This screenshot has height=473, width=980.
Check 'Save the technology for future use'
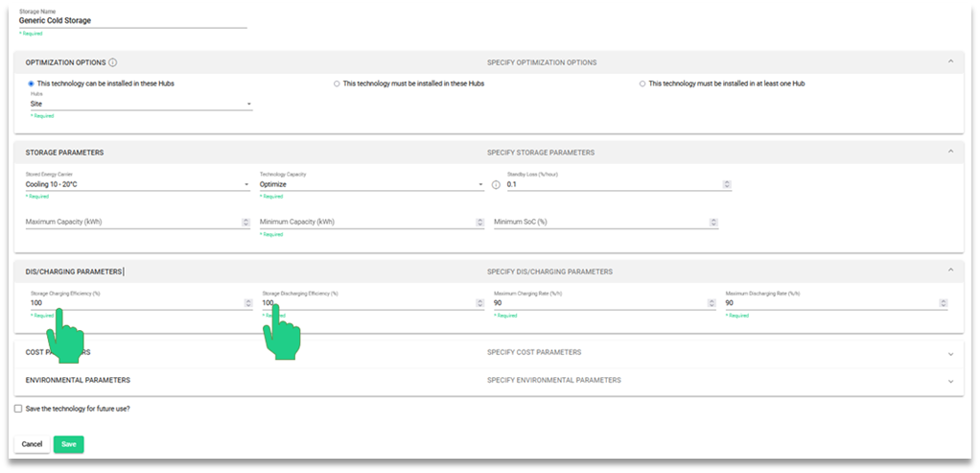click(x=18, y=409)
